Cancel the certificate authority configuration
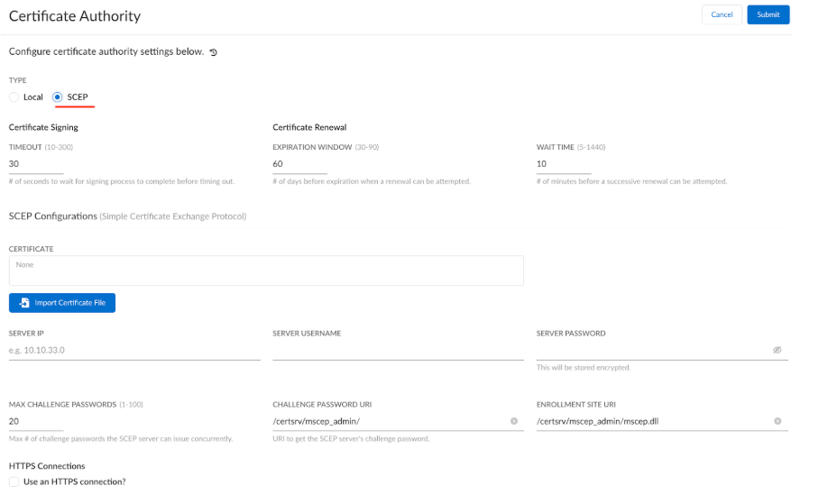 (722, 14)
